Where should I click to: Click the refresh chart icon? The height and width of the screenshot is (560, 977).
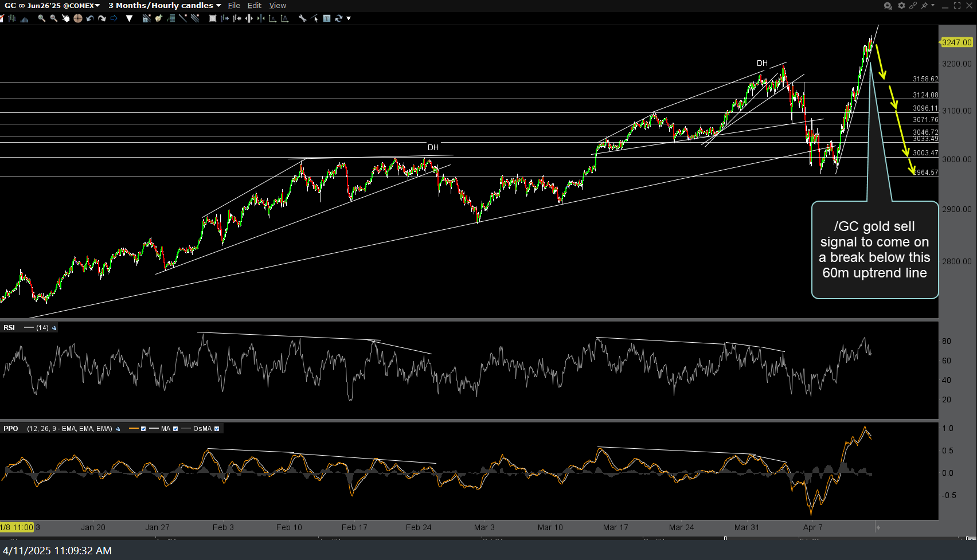(x=338, y=18)
